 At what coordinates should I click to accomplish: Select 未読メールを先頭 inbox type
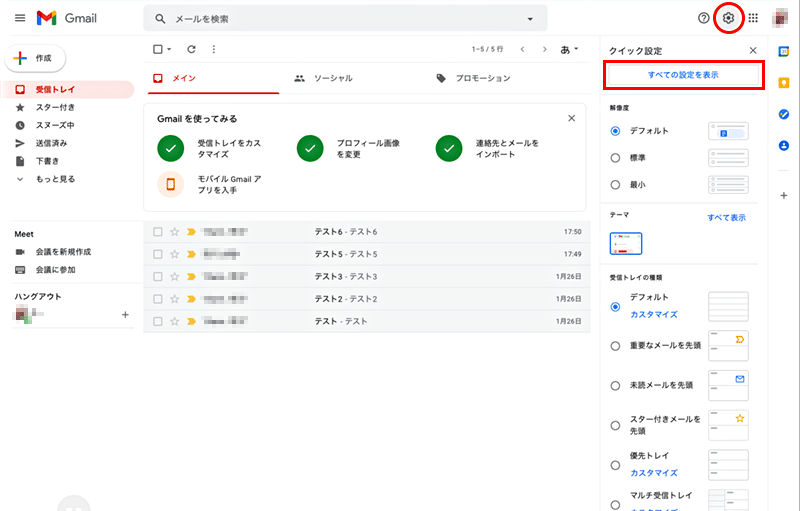click(x=615, y=386)
